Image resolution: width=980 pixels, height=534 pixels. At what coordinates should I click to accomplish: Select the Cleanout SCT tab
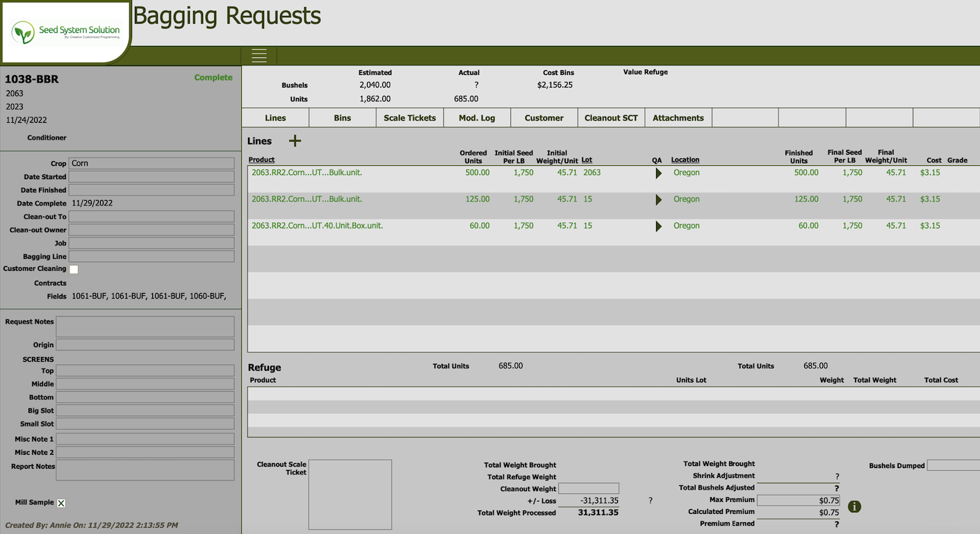coord(611,118)
